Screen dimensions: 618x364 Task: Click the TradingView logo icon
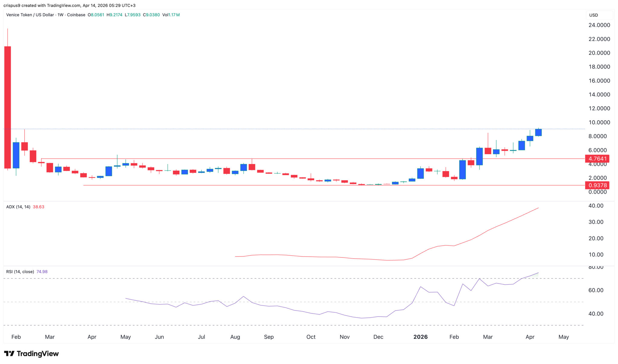[x=9, y=353]
